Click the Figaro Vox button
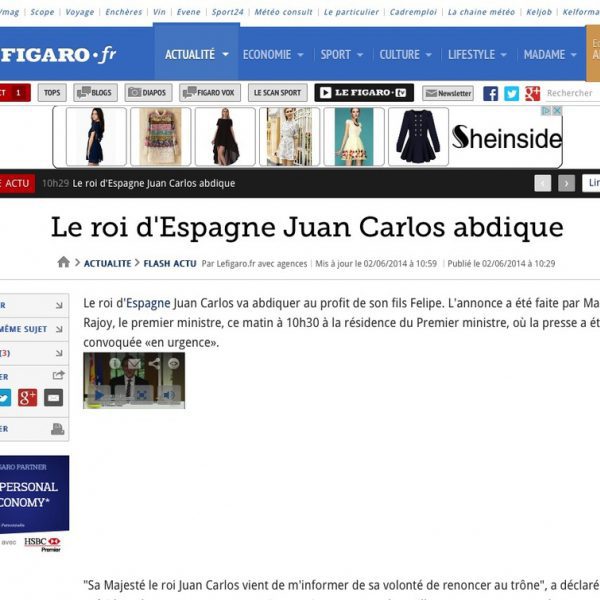 point(210,93)
